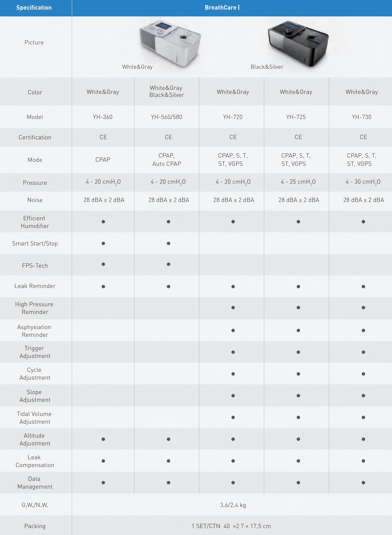
Task: Select the BreathCare I header title
Action: 222,8
